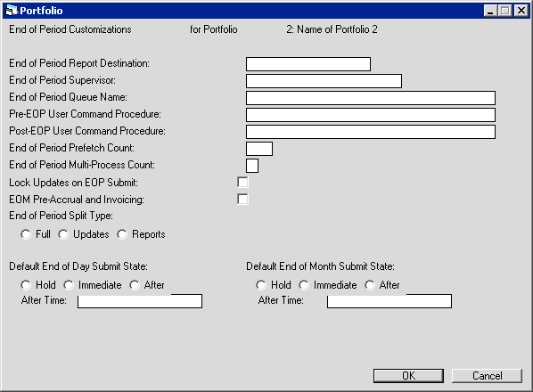Click End of Month After Time field

[x=389, y=301]
